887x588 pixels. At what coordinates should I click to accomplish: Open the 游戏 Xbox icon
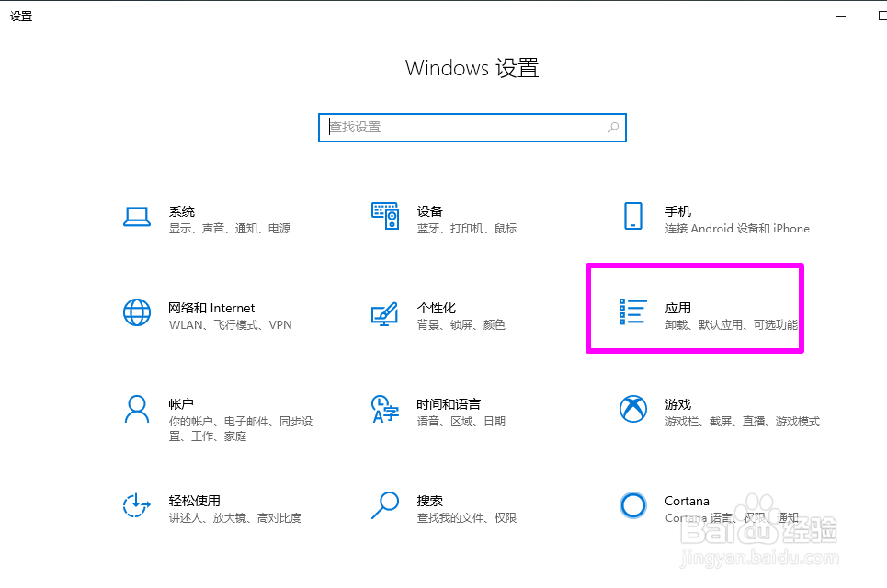pos(633,409)
